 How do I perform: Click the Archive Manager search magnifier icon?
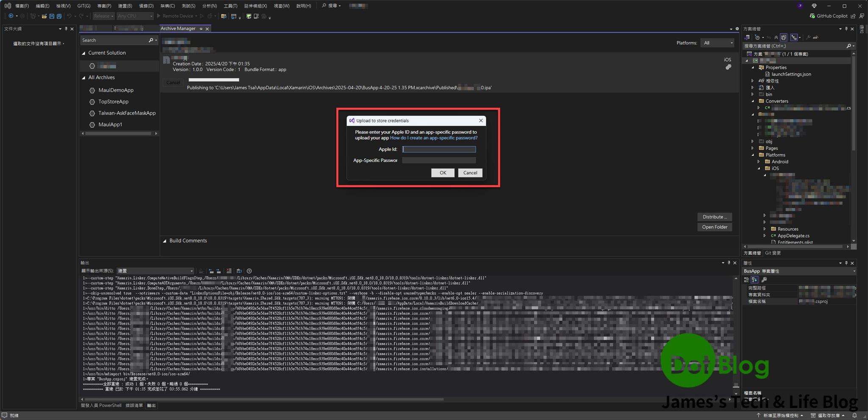click(151, 40)
